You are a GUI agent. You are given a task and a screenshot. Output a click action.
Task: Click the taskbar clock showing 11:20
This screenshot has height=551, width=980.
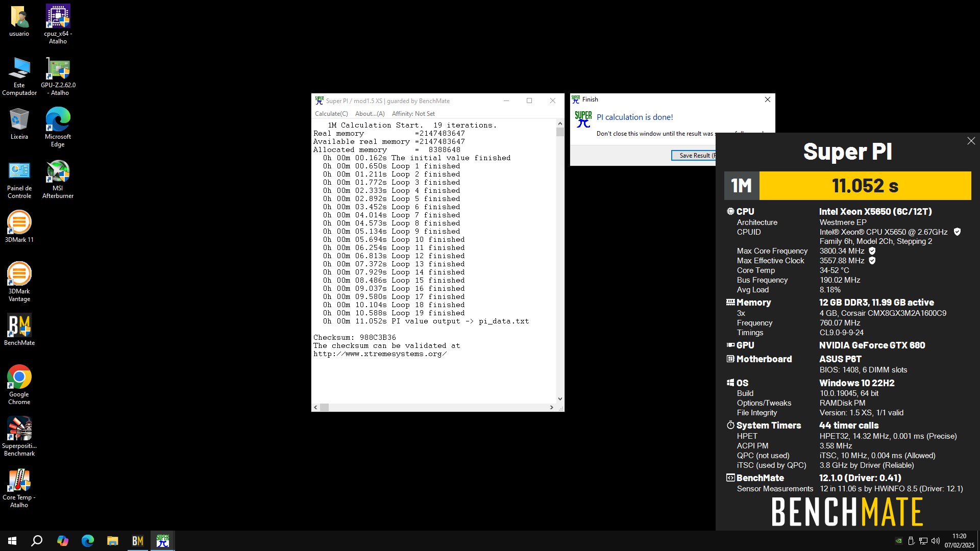(x=959, y=541)
